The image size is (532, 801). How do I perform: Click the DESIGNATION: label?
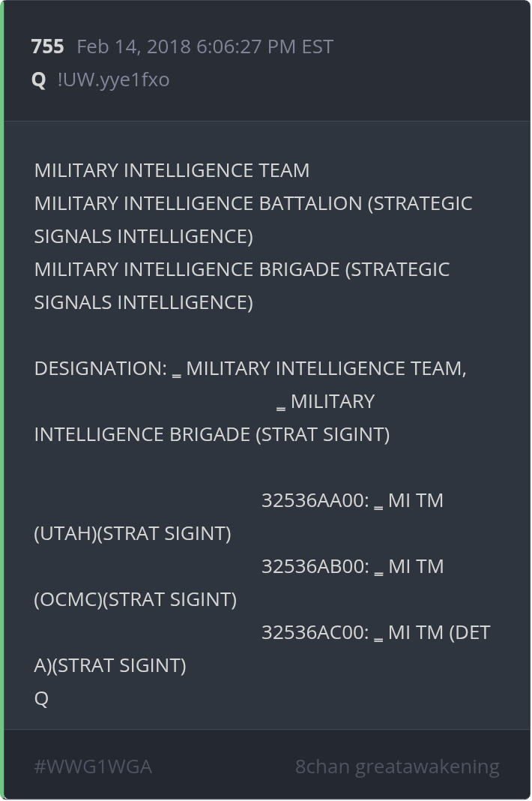pyautogui.click(x=100, y=368)
